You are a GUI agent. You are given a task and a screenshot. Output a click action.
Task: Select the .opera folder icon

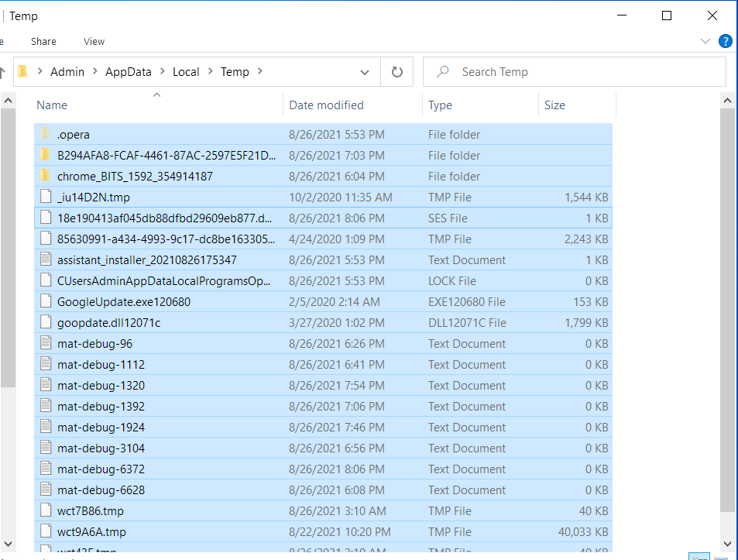(46, 135)
